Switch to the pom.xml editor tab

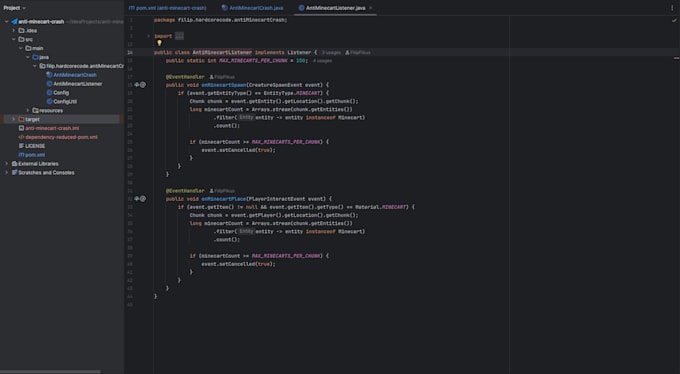click(167, 8)
